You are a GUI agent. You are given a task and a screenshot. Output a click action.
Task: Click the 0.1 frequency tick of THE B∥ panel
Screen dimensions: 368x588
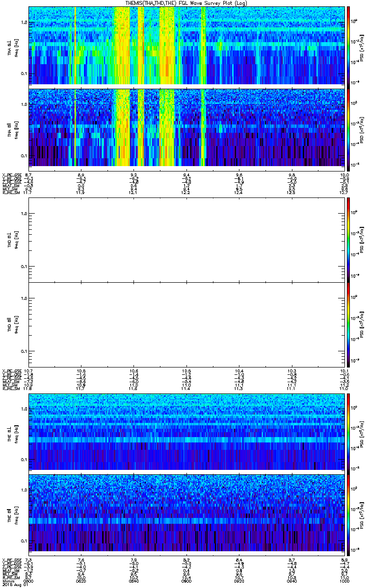click(24, 541)
